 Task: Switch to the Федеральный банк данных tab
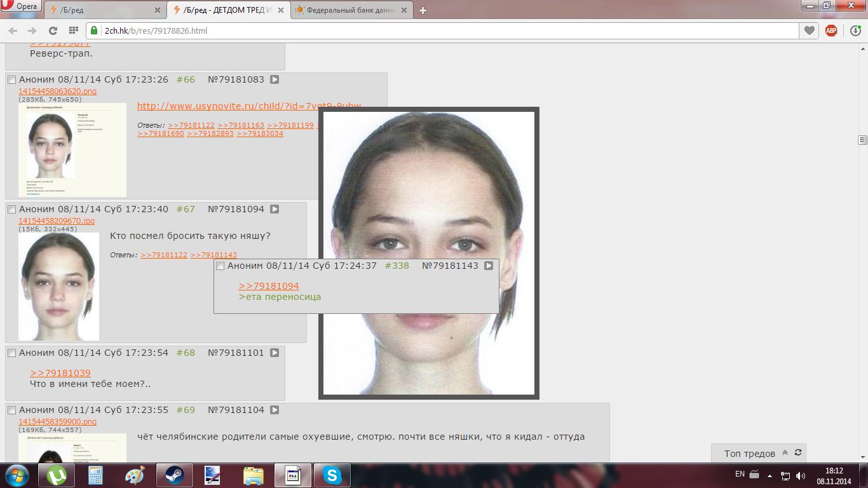coord(350,10)
